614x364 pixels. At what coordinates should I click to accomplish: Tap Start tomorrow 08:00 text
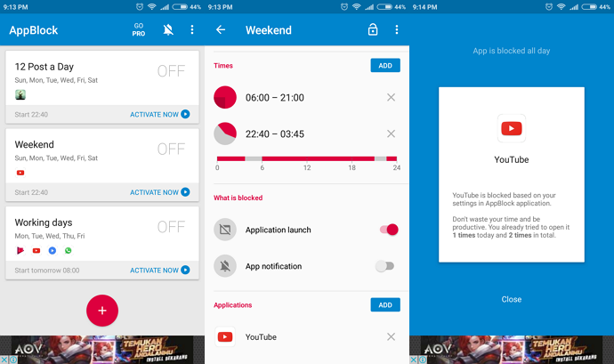point(47,271)
